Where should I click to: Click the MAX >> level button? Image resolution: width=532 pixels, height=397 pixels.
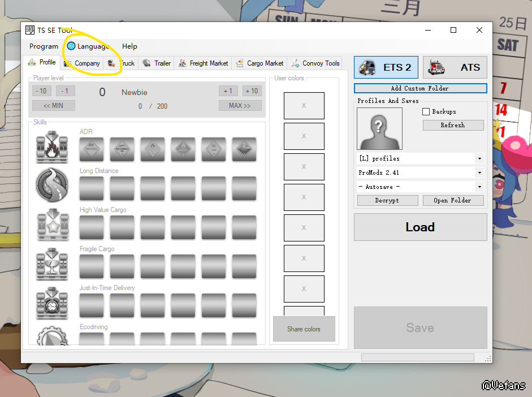pos(240,106)
